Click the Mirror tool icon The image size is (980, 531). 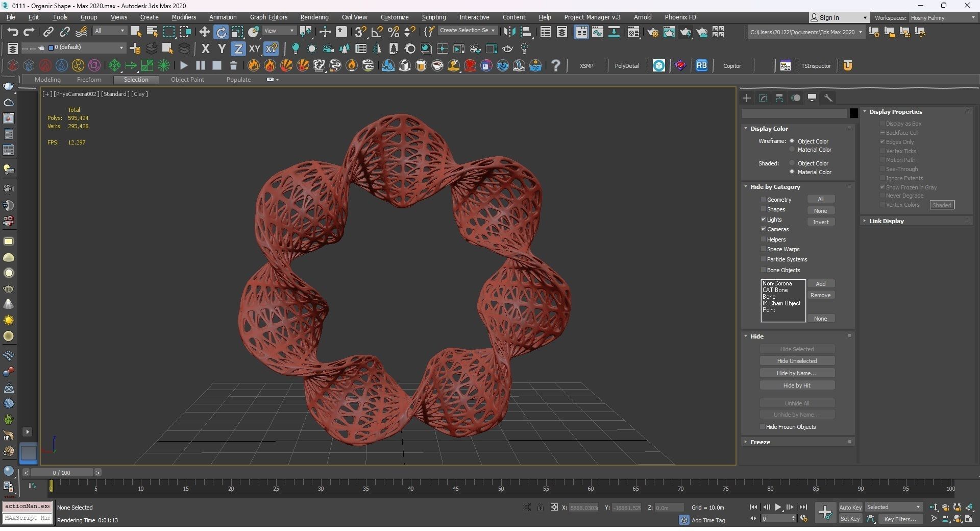tap(509, 32)
